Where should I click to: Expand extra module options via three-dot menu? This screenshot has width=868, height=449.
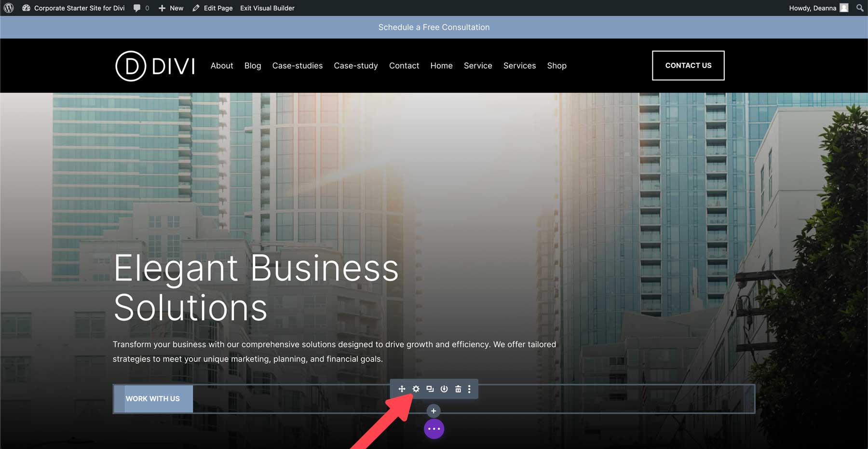(x=469, y=389)
